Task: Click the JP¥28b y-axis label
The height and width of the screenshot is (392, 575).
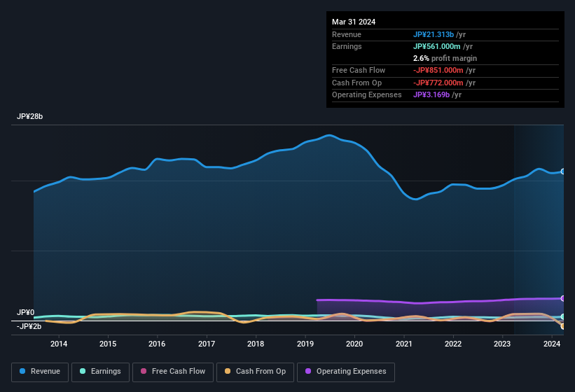Action: coord(30,117)
